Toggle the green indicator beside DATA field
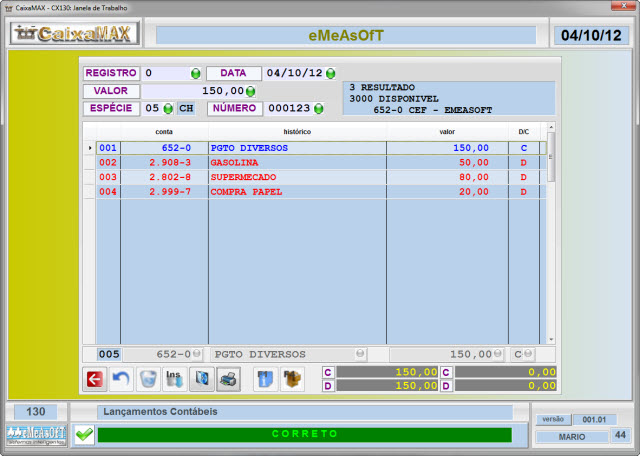This screenshot has width=640, height=456. coord(331,74)
